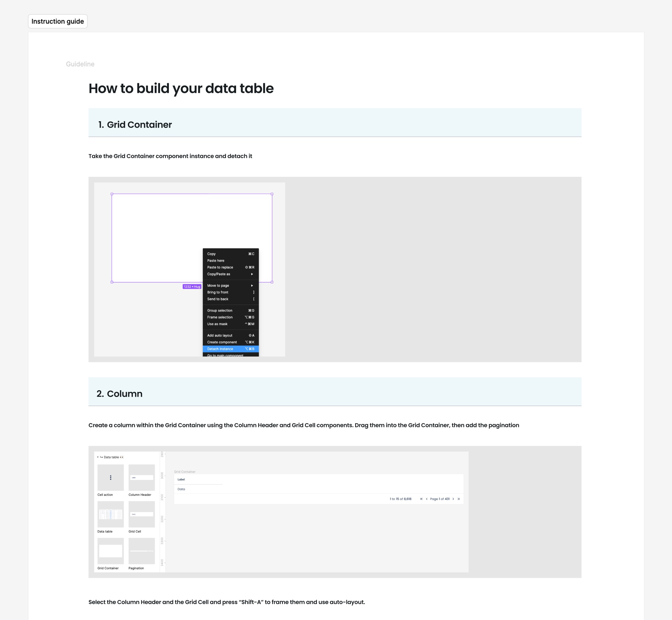Select the Grid Cell component thumbnail
672x620 pixels.
coord(142,514)
